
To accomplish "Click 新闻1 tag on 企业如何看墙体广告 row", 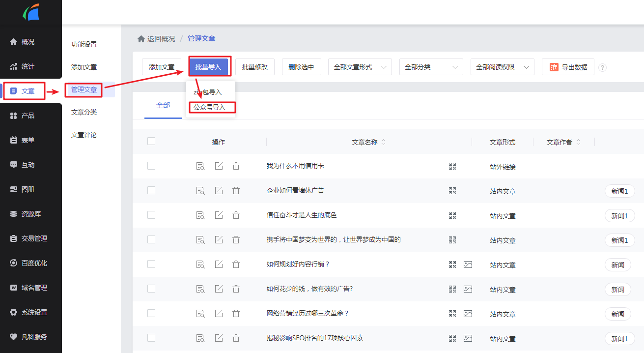I will click(x=620, y=191).
